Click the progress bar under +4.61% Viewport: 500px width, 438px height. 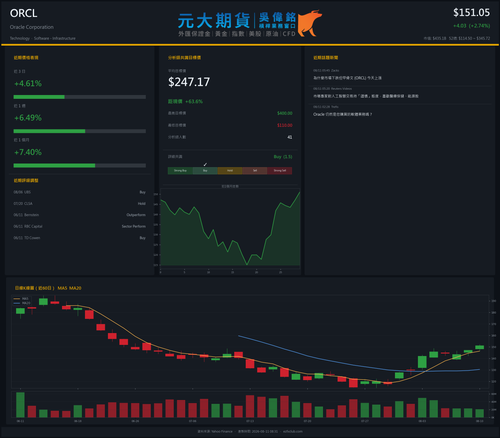[x=80, y=97]
